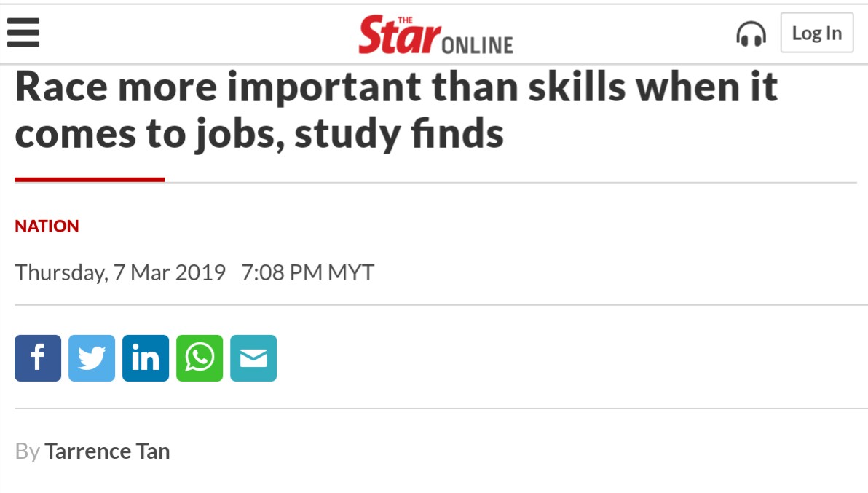Share the article on Facebook
868x493 pixels.
point(38,358)
